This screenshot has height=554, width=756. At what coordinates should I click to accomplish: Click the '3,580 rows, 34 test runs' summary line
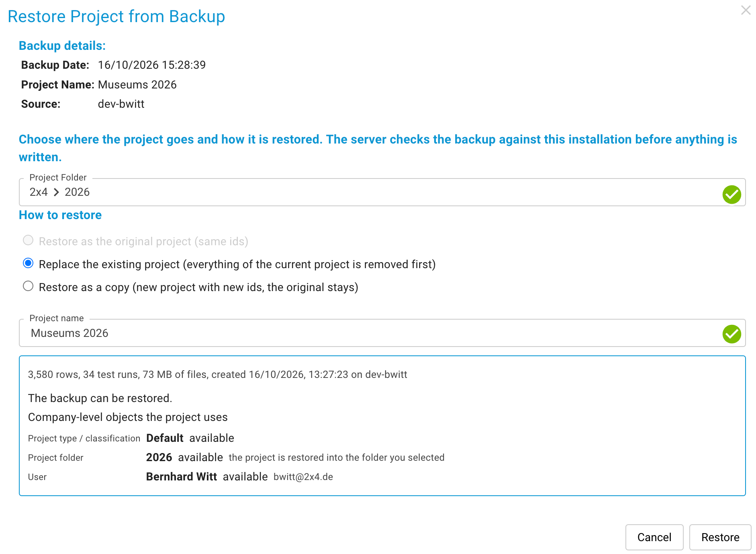coord(217,375)
